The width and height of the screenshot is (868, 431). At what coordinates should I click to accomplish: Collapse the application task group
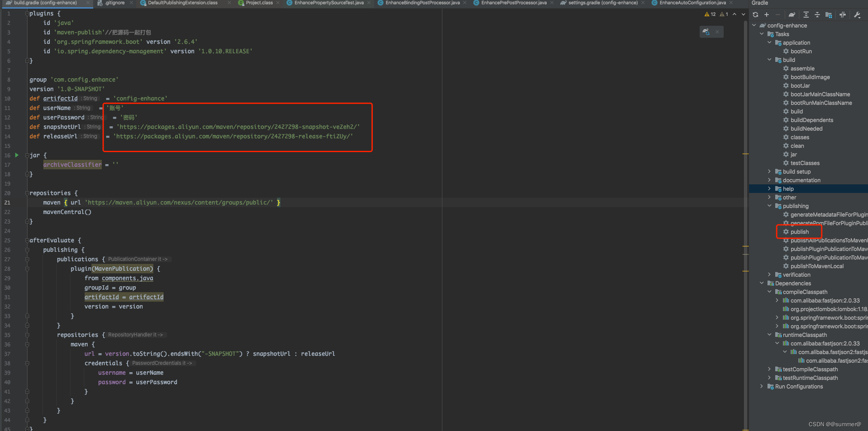pos(770,43)
